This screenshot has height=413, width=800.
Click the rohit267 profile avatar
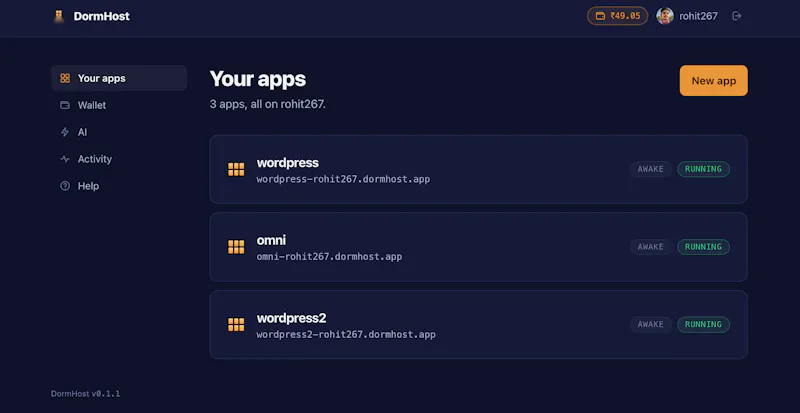[665, 16]
